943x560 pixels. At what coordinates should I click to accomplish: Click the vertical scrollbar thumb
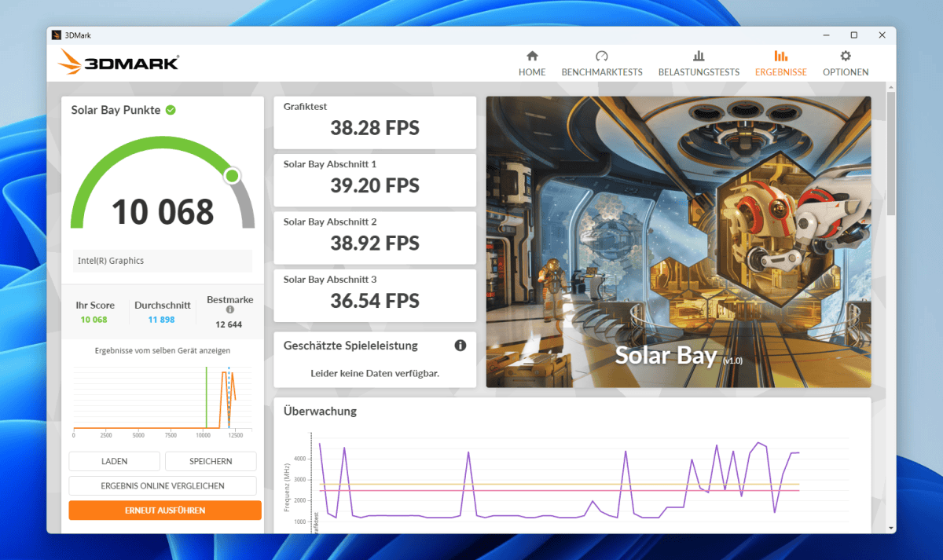click(890, 153)
